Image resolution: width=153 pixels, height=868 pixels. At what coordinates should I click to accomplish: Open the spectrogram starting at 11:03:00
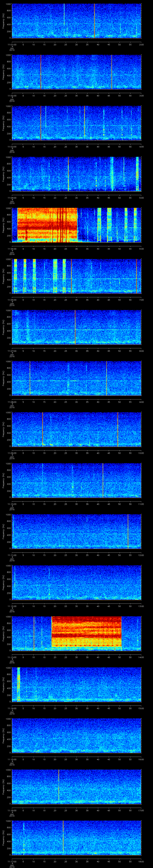coord(77,123)
